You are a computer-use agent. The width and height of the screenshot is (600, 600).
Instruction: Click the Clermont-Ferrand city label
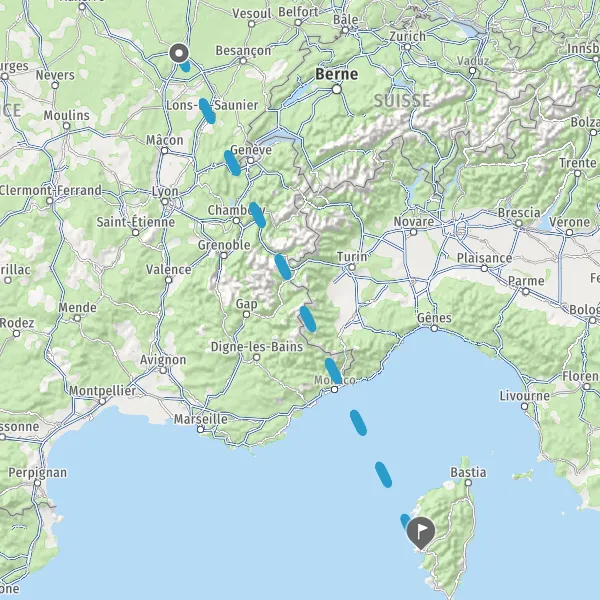click(x=51, y=190)
